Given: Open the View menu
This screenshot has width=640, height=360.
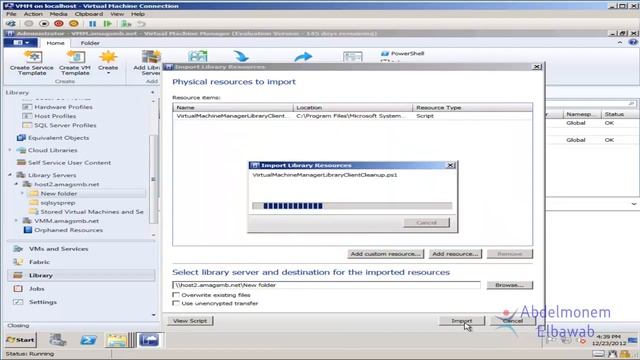Looking at the screenshot, I should [117, 14].
